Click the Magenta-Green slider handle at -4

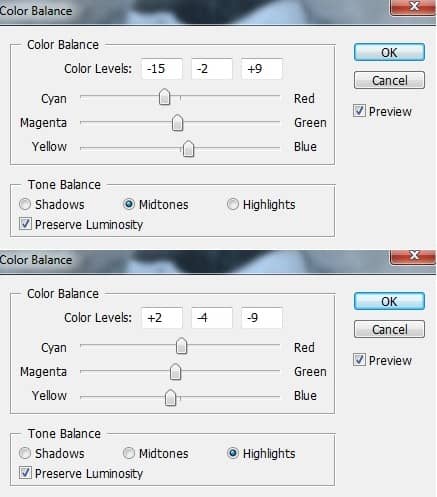tap(175, 372)
